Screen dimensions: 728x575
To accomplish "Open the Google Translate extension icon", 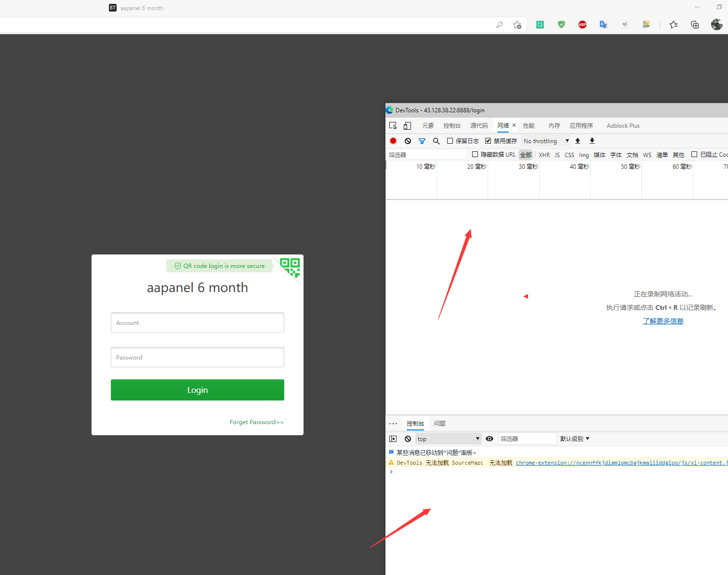I will pos(604,25).
